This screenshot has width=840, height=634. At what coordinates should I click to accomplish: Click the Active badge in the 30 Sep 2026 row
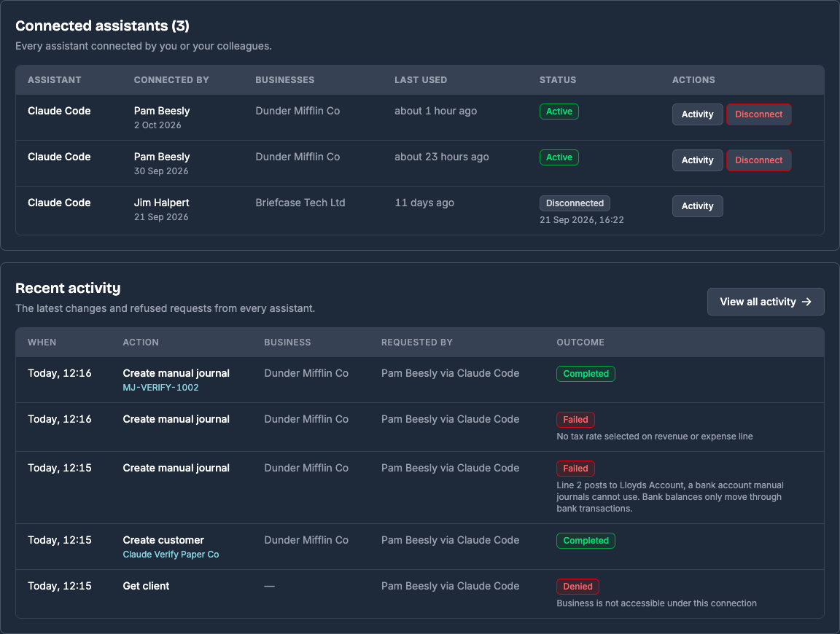pyautogui.click(x=559, y=157)
